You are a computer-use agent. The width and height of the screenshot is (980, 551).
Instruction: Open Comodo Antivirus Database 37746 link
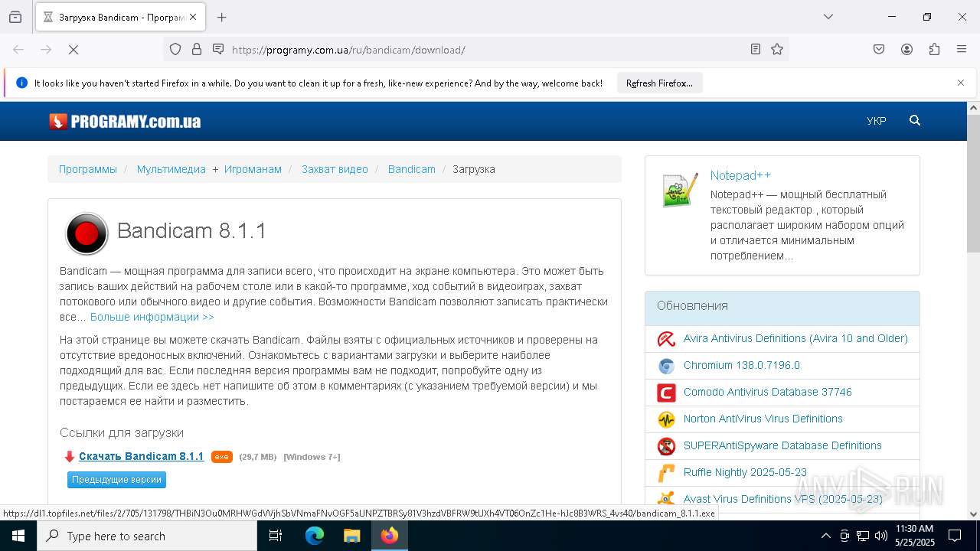[768, 392]
